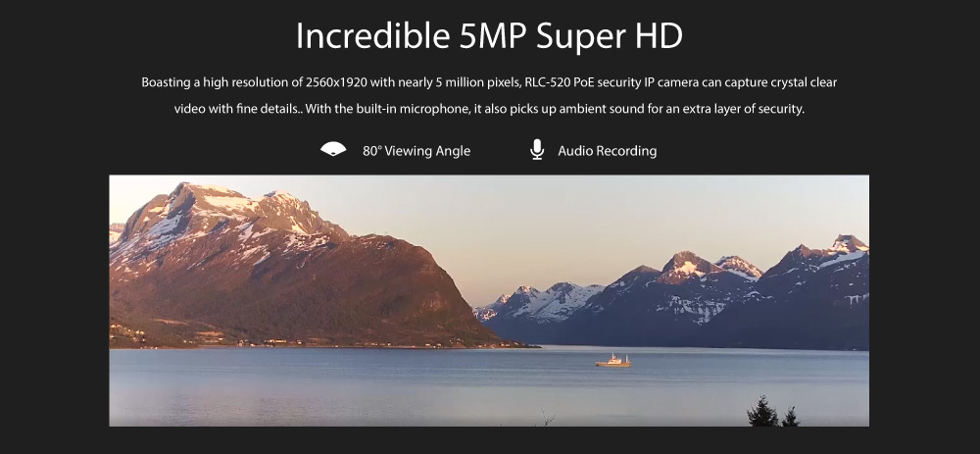This screenshot has height=454, width=980.
Task: Click the microphone icon
Action: click(537, 149)
